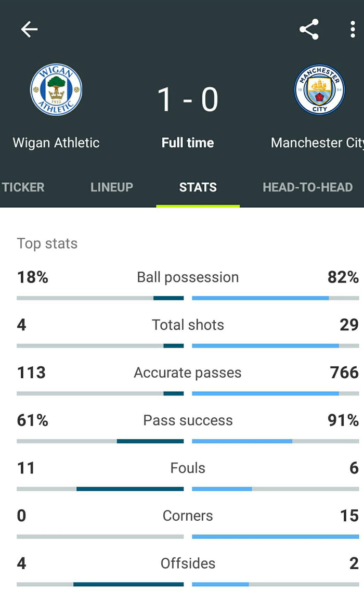Click Manchester City's full corners bar
Screen dimensions: 364x591
(276, 536)
